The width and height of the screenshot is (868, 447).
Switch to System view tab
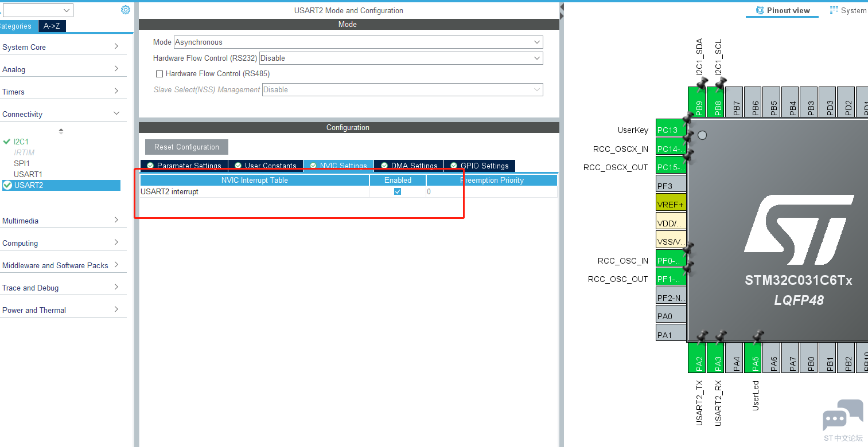click(x=848, y=10)
